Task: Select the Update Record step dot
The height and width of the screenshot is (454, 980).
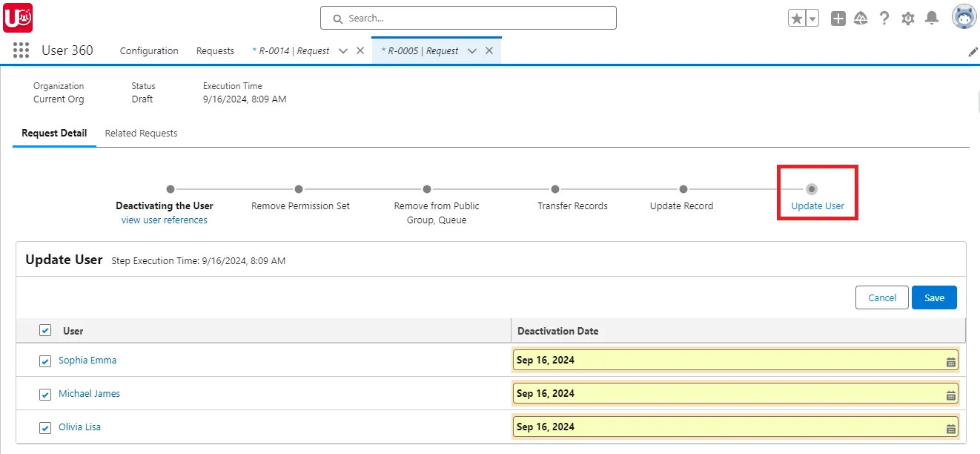Action: tap(683, 189)
